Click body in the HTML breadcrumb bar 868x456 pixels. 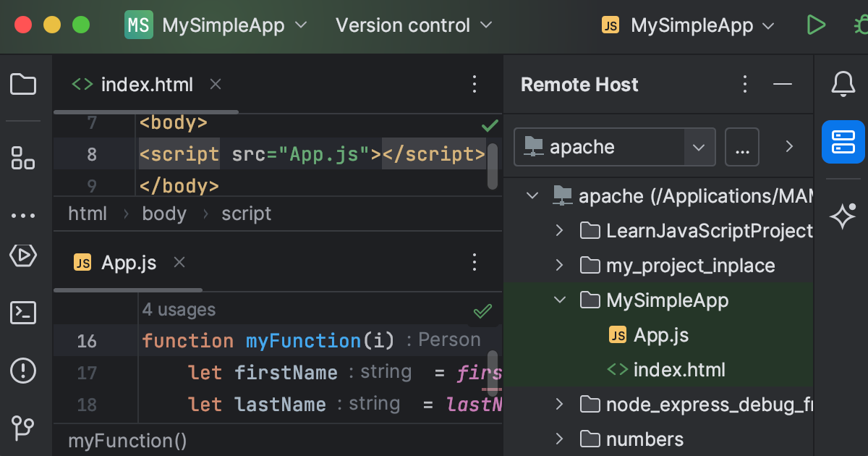(x=164, y=213)
